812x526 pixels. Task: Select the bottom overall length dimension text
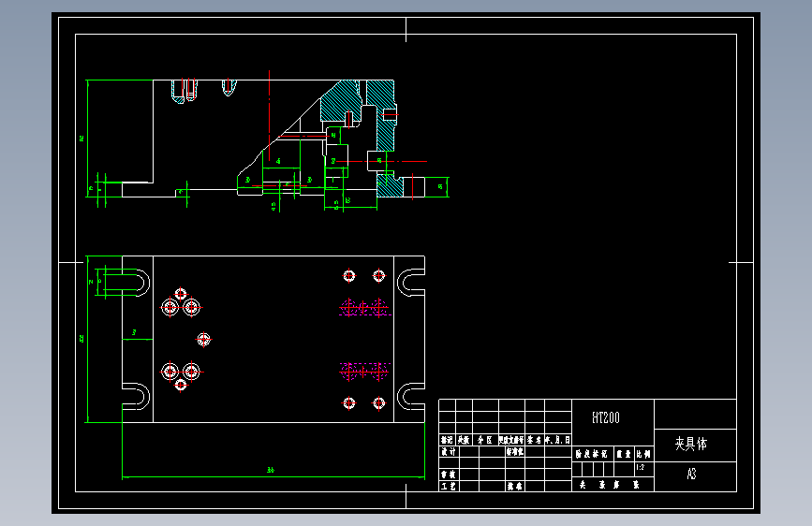271,470
